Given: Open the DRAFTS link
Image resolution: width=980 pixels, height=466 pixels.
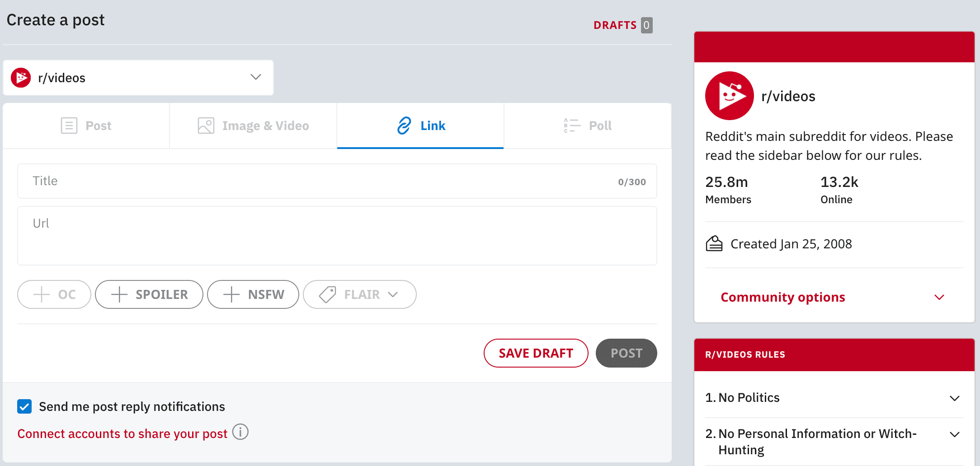Looking at the screenshot, I should coord(615,25).
